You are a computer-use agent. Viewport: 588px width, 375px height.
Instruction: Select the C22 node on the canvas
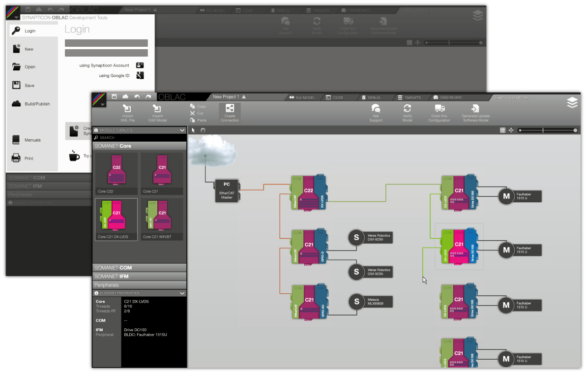pyautogui.click(x=309, y=192)
